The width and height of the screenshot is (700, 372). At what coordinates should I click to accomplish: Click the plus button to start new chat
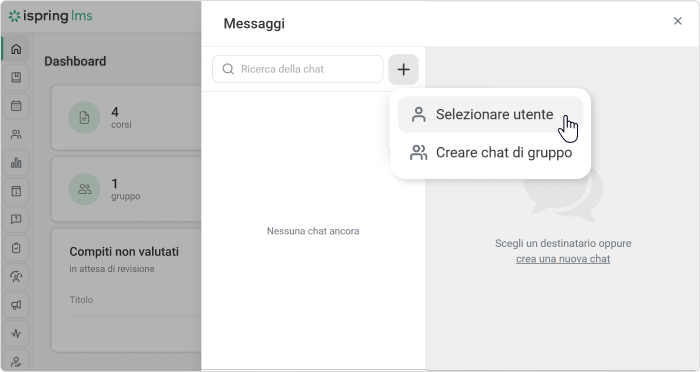(404, 69)
